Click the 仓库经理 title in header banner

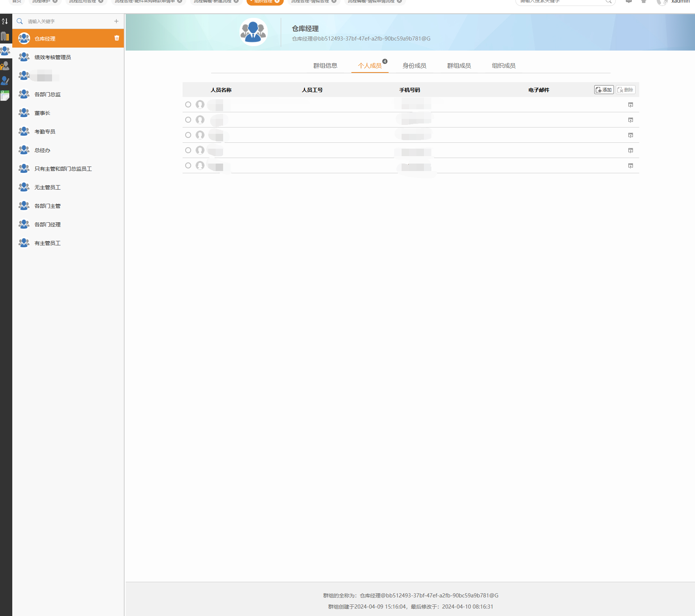click(305, 29)
